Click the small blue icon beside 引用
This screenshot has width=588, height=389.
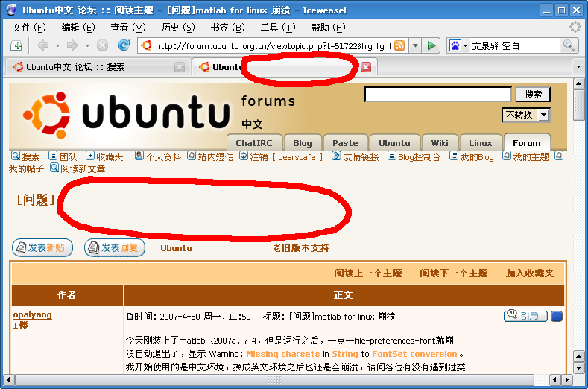click(557, 316)
